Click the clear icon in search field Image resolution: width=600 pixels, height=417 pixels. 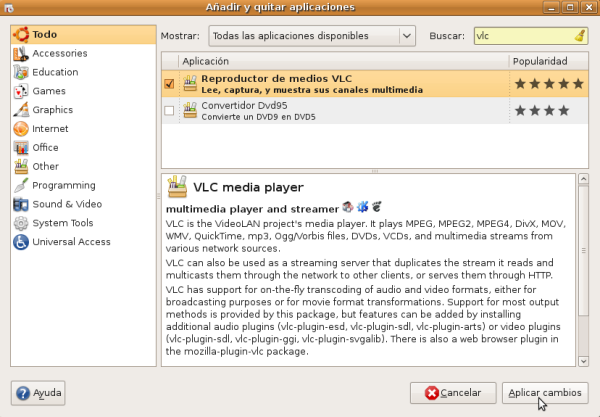tap(580, 36)
